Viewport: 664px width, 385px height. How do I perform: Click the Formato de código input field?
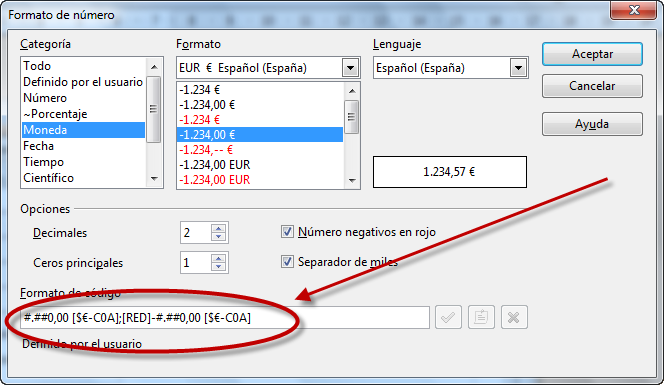(225, 317)
